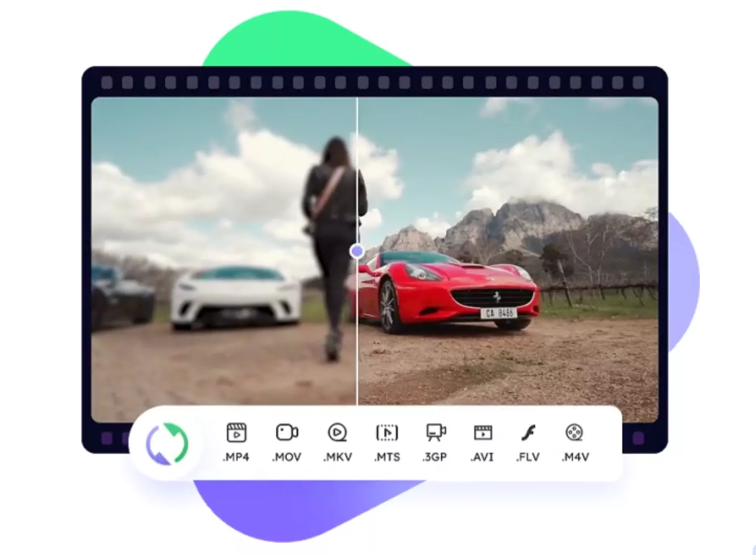
Task: Select the MP4 clapperboard icon
Action: coord(236,433)
